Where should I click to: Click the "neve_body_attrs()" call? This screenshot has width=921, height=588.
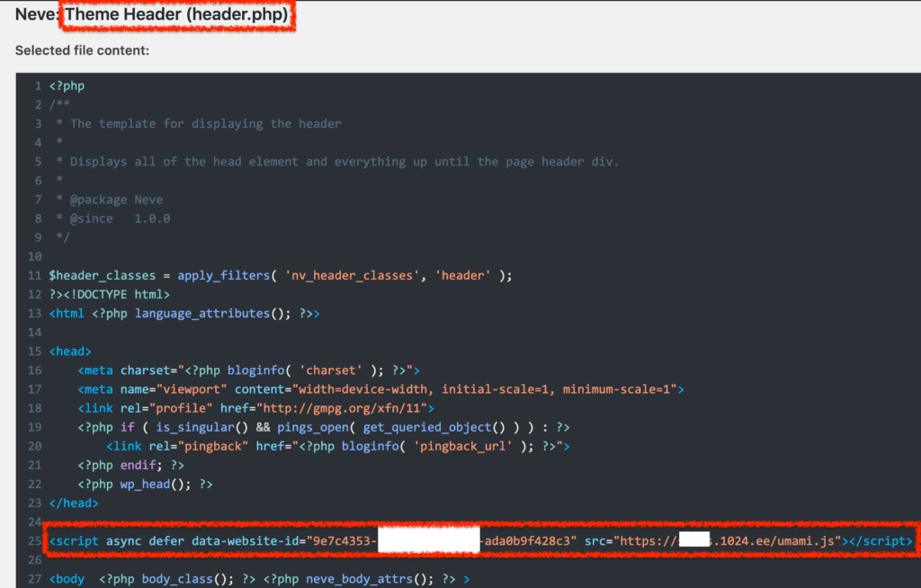[x=366, y=579]
